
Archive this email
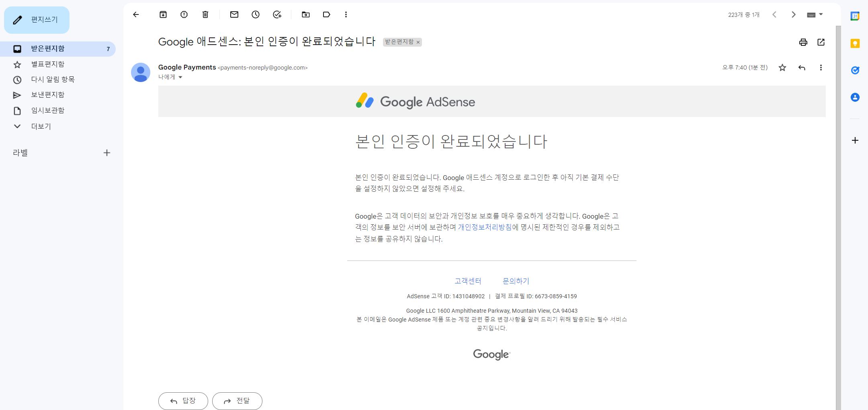(163, 15)
